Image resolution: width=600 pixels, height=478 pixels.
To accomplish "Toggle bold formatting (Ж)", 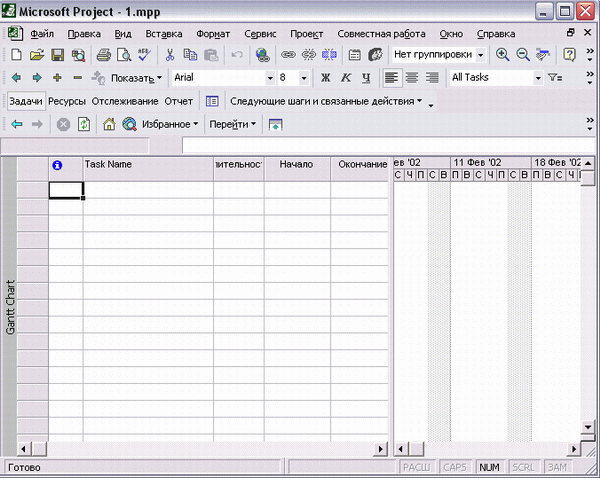I will coord(325,78).
